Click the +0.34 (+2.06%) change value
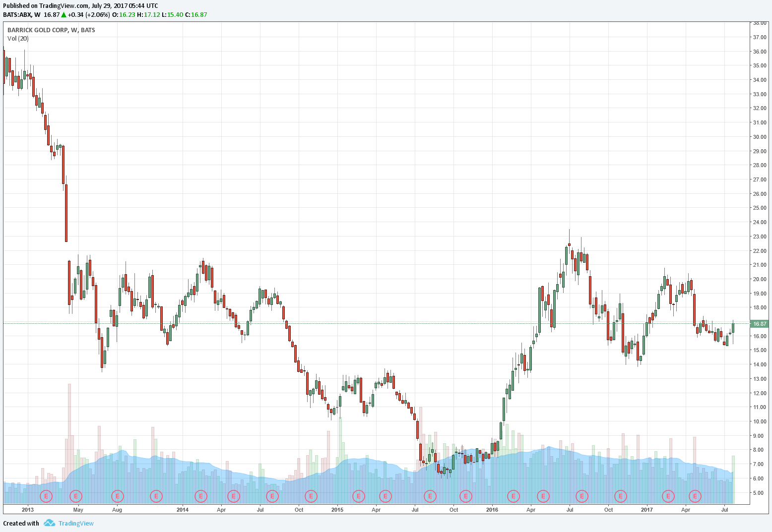 click(89, 14)
